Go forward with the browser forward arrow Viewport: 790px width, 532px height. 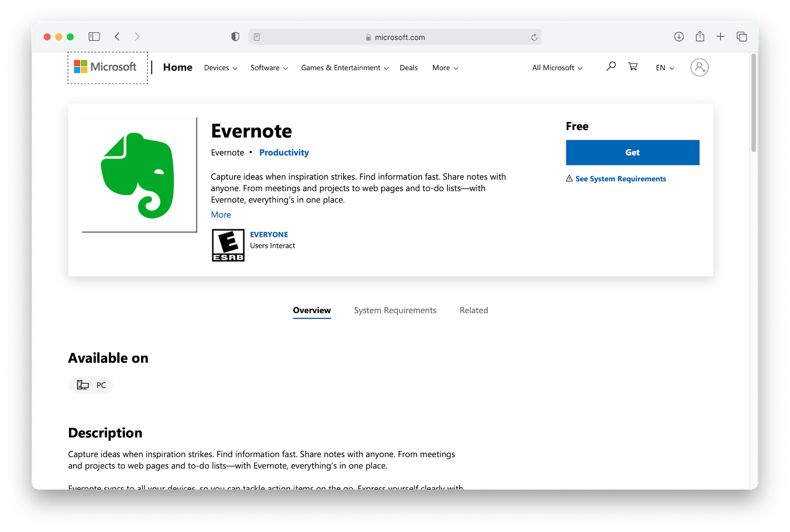point(137,37)
